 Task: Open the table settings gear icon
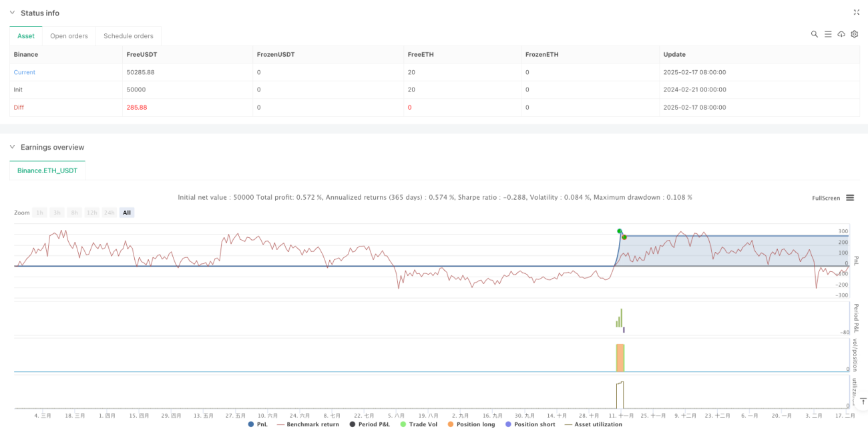click(854, 34)
